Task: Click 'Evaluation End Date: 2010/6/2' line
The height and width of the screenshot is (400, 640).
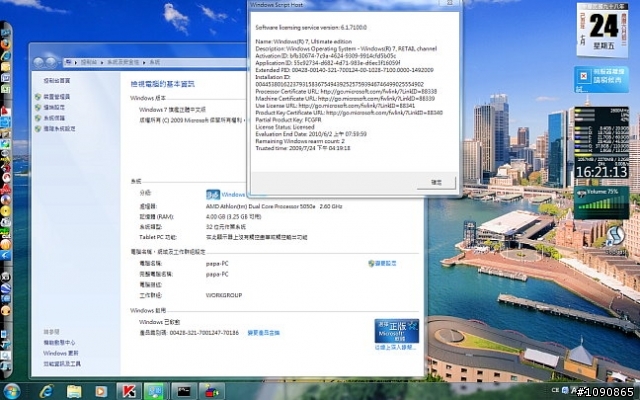Action: coord(311,134)
